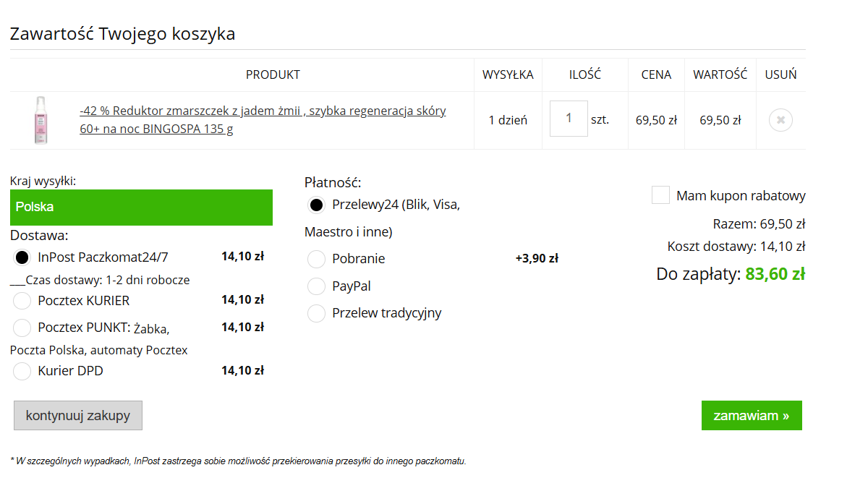Select InPost Paczkomat24/7 delivery
This screenshot has width=868, height=491.
(x=22, y=257)
